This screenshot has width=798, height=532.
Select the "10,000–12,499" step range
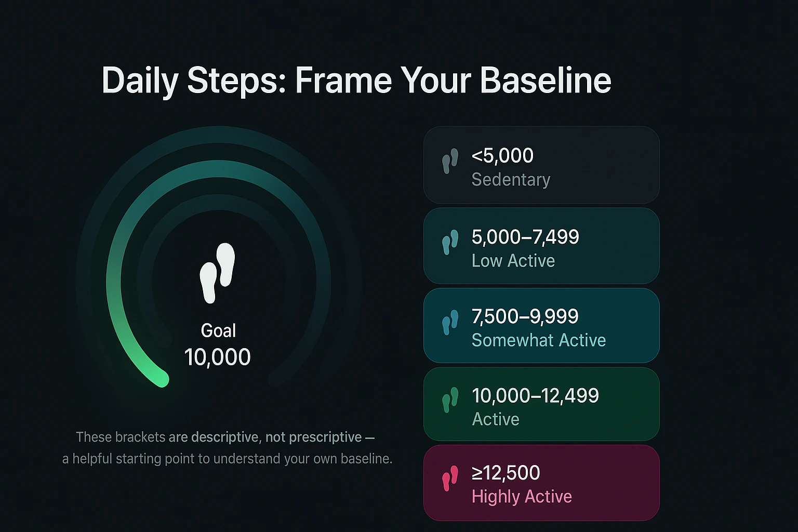[535, 396]
